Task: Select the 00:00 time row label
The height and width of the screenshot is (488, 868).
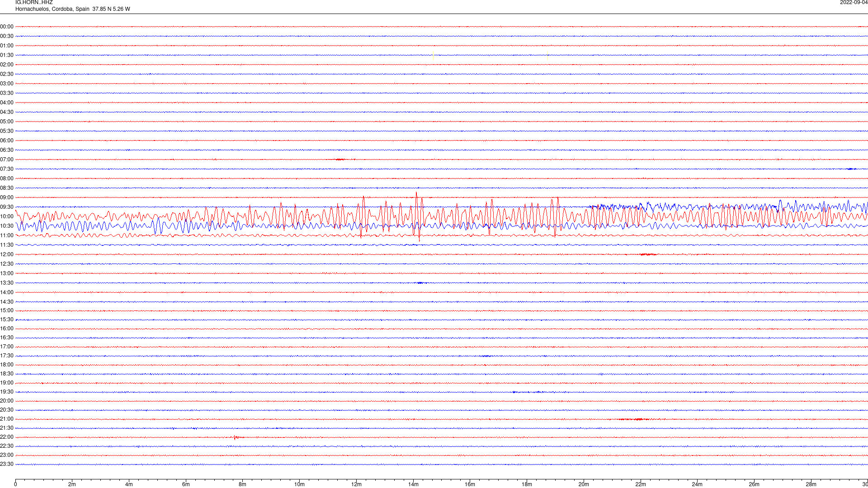Action: [x=7, y=27]
